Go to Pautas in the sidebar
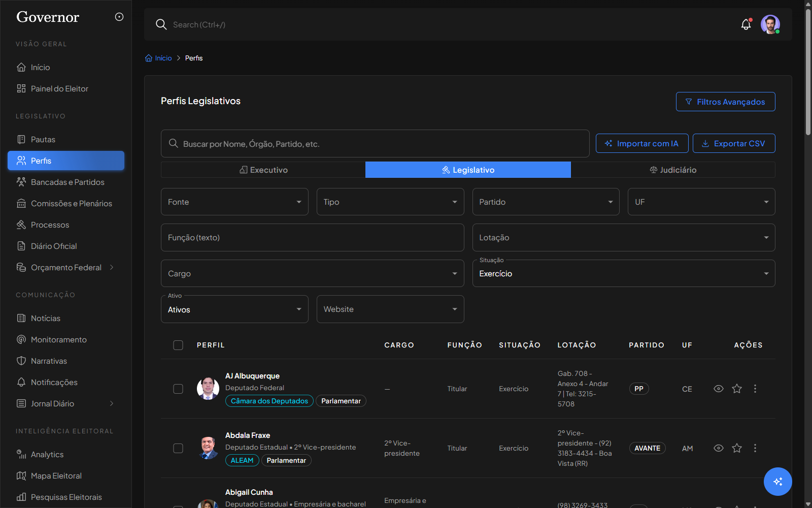 coord(66,139)
